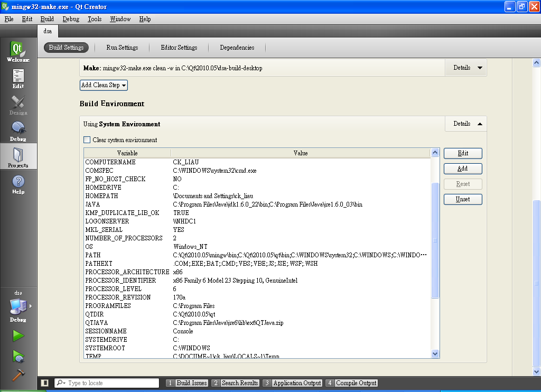Screen dimensions: 541x392
Task: Select the PROCESSOR_IDENTIFIER row
Action: (x=257, y=280)
